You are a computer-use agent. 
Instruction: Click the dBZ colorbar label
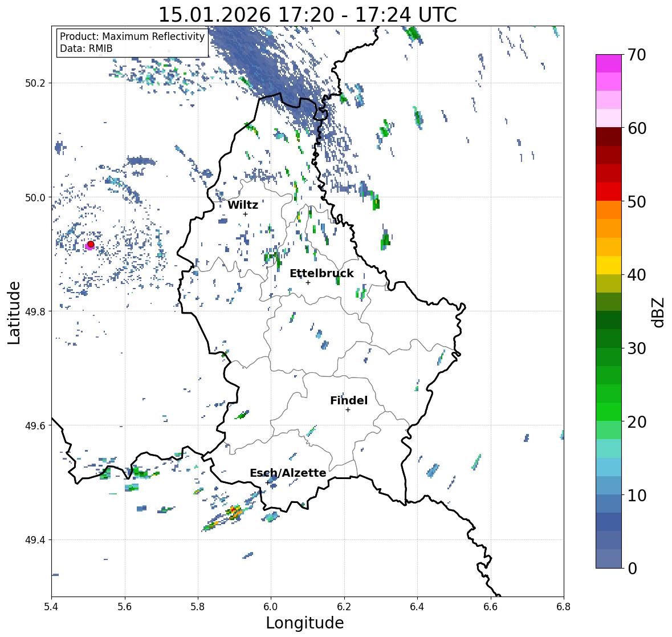click(659, 313)
